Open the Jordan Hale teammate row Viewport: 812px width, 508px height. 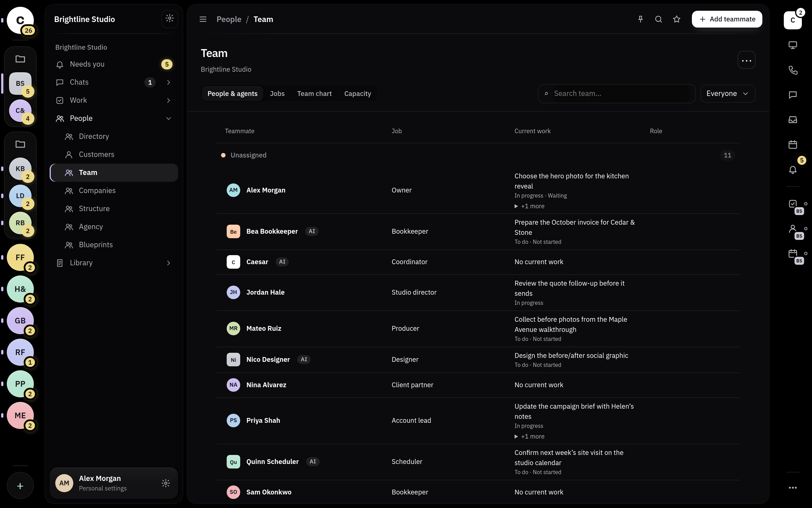478,293
